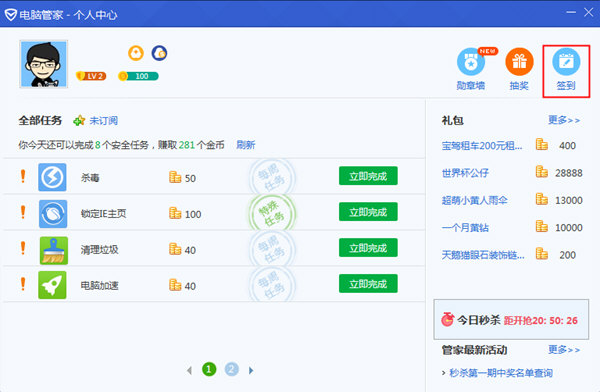Click the exclamation mark beside 电脑加速
Viewport: 600px width, 392px height.
pyautogui.click(x=23, y=284)
